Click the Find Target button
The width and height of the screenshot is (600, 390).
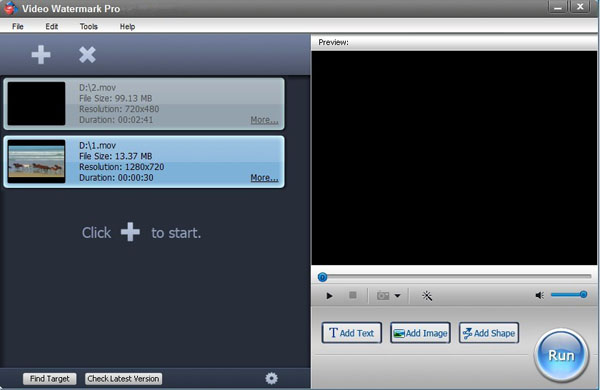point(49,379)
